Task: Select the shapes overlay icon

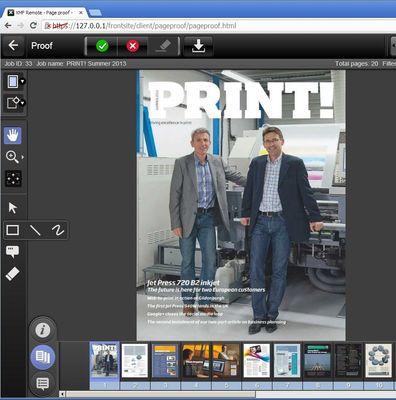Action: point(13,102)
